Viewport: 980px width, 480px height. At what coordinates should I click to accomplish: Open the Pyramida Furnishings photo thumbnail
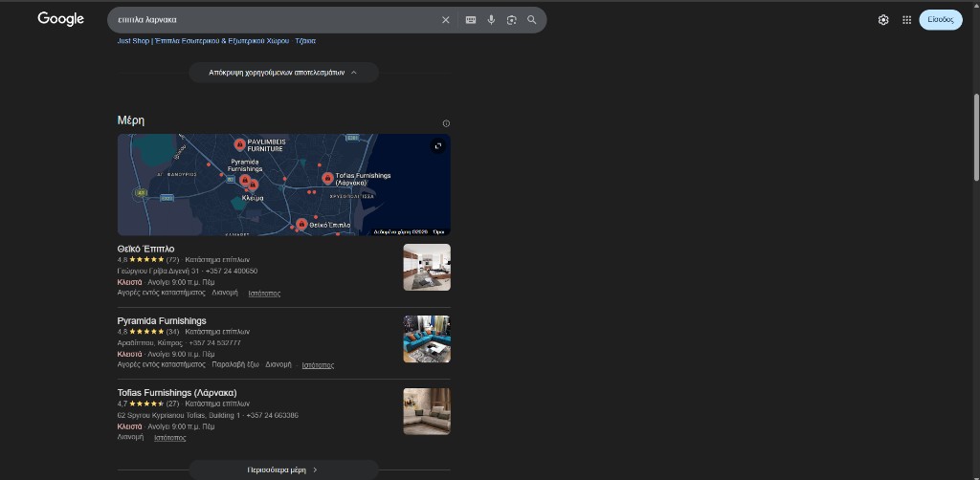coord(427,338)
